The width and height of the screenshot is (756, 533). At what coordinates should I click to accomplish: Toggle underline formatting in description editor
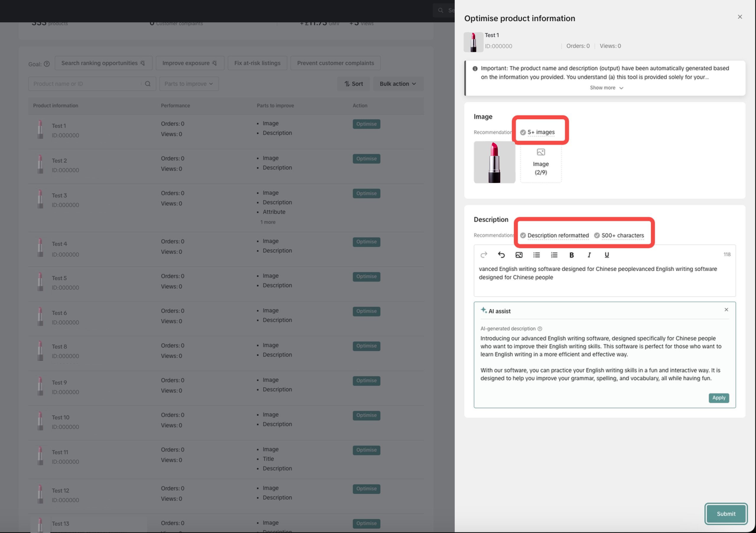point(607,255)
